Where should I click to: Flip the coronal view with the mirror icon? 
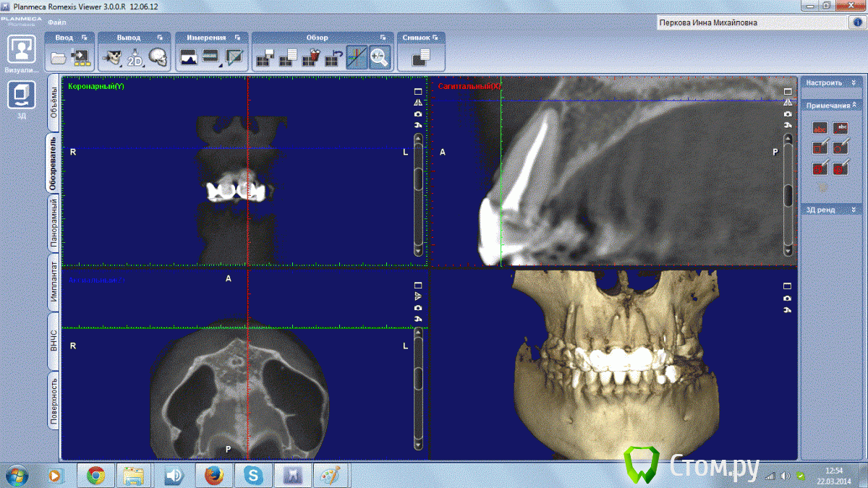418,103
